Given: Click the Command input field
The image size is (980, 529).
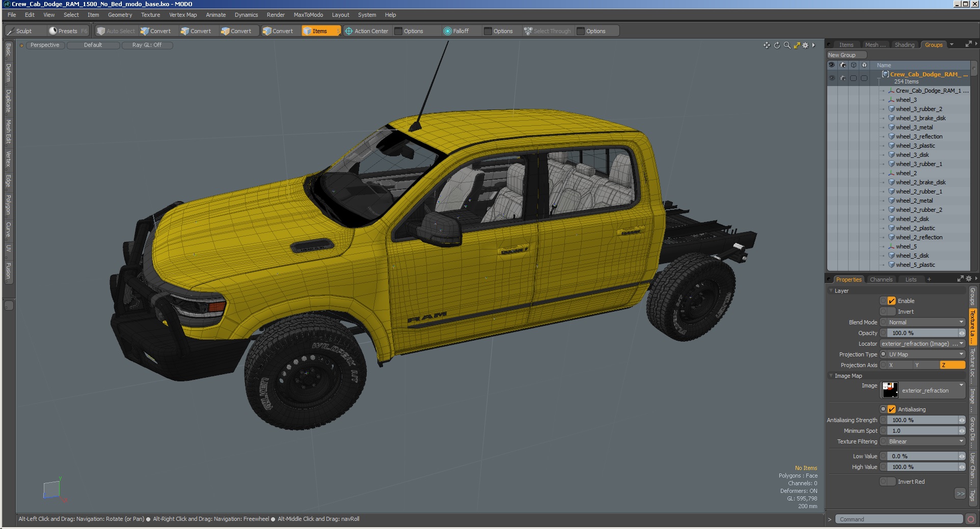Looking at the screenshot, I should click(x=899, y=519).
